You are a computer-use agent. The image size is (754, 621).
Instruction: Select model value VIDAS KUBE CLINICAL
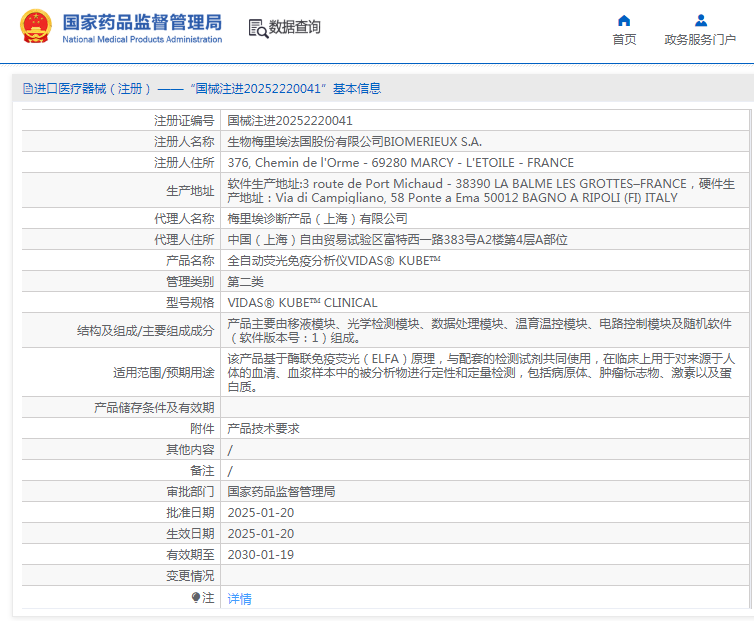[302, 303]
